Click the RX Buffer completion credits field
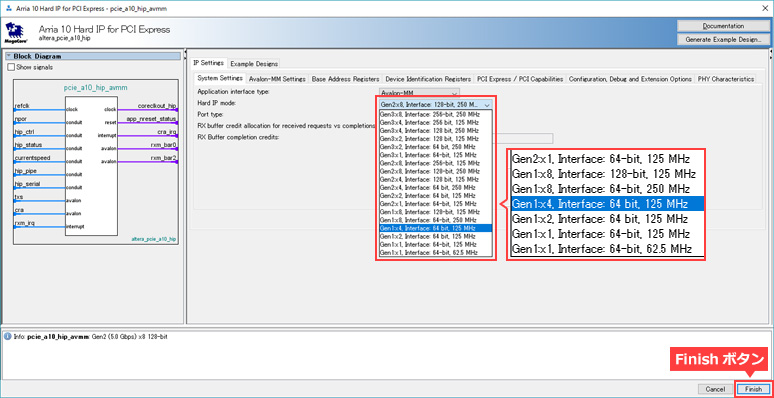The width and height of the screenshot is (774, 398). point(522,138)
